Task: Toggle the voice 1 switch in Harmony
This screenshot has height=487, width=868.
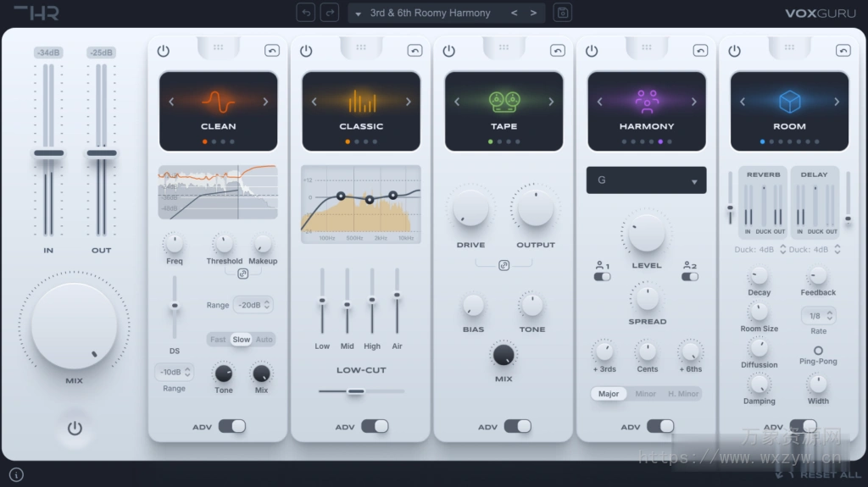Action: tap(602, 276)
